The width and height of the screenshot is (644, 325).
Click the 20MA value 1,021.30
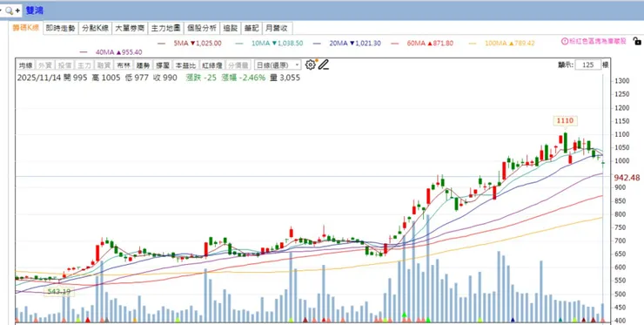point(367,44)
